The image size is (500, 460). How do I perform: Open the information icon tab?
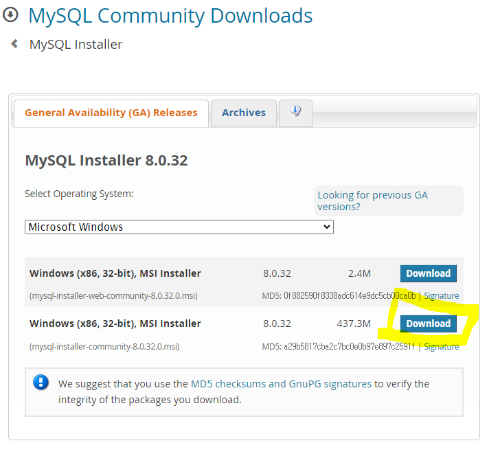point(296,113)
